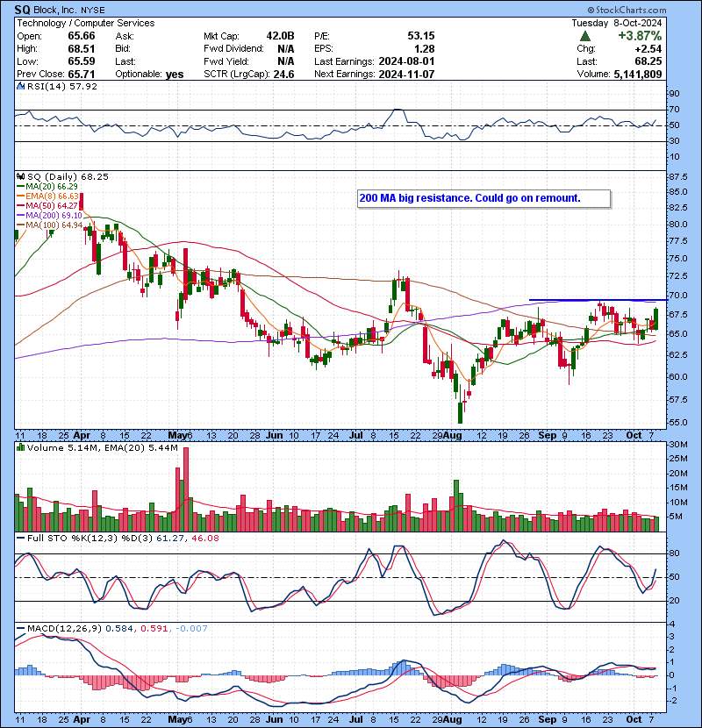This screenshot has width=702, height=728.
Task: Click the Mkt Cap value 42.0B
Action: [280, 36]
